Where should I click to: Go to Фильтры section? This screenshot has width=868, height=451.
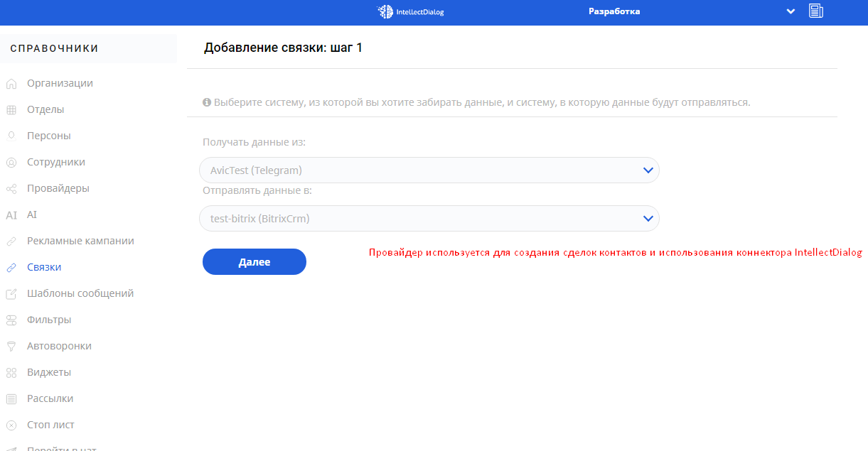(x=49, y=320)
